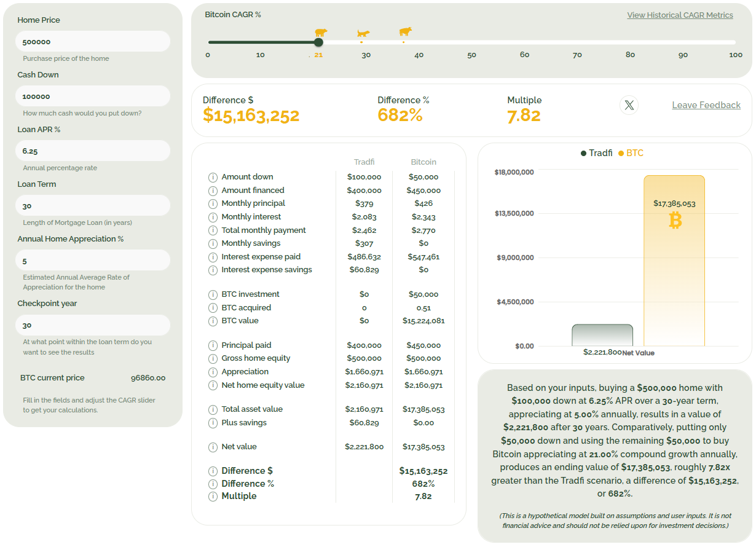Click Bitcoin Interest expense paid $547,461

(x=423, y=257)
